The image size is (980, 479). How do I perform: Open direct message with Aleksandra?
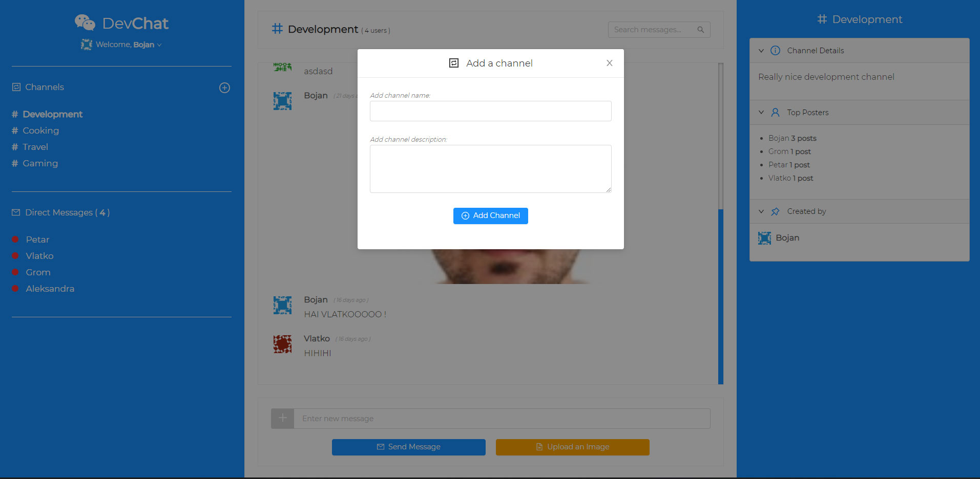click(50, 289)
